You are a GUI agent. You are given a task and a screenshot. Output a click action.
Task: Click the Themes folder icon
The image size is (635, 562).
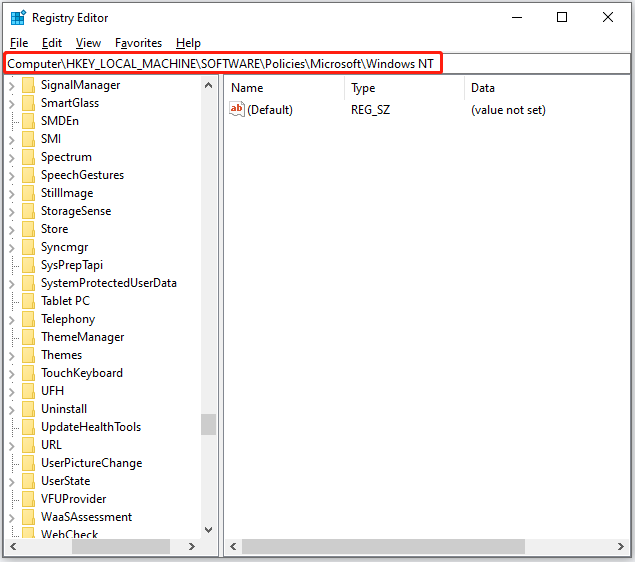[x=28, y=355]
